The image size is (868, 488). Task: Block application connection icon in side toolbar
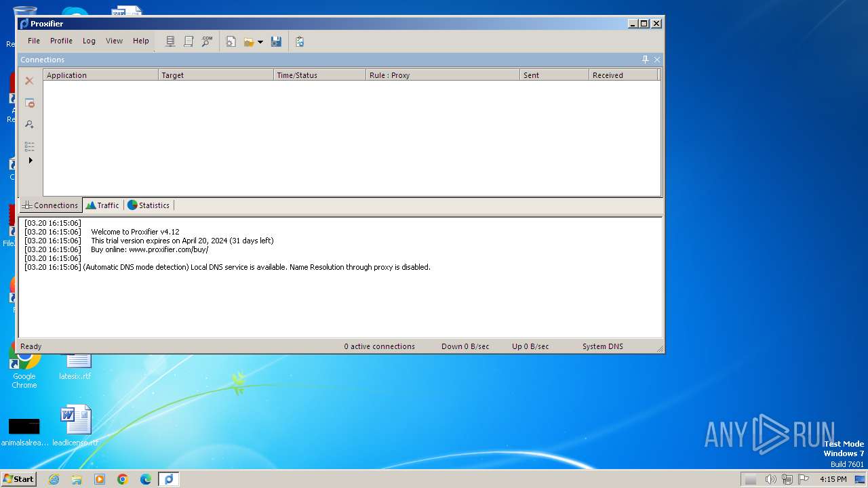pyautogui.click(x=29, y=103)
